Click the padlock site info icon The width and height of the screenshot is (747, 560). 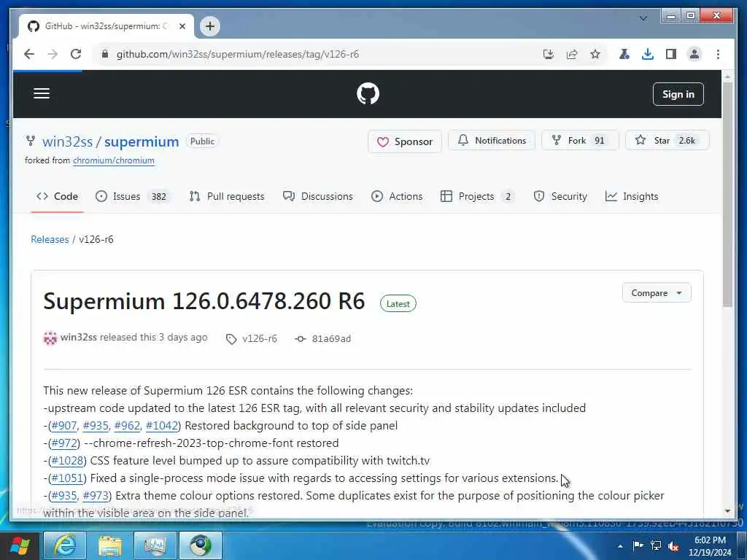[x=105, y=54]
